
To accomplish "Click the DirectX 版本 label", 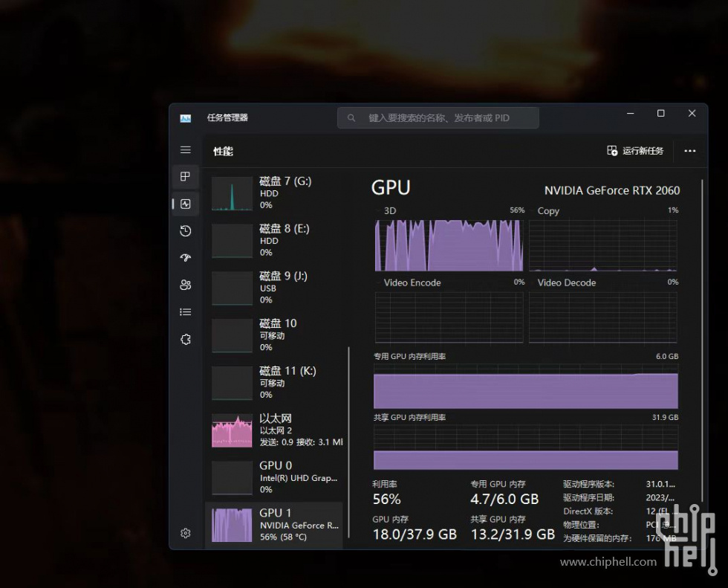I will click(588, 511).
